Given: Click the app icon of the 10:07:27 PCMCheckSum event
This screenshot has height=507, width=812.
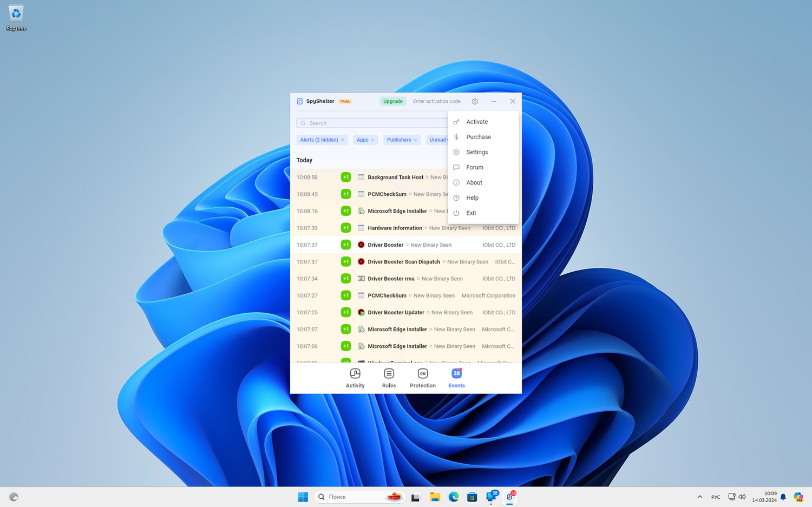Looking at the screenshot, I should [361, 295].
